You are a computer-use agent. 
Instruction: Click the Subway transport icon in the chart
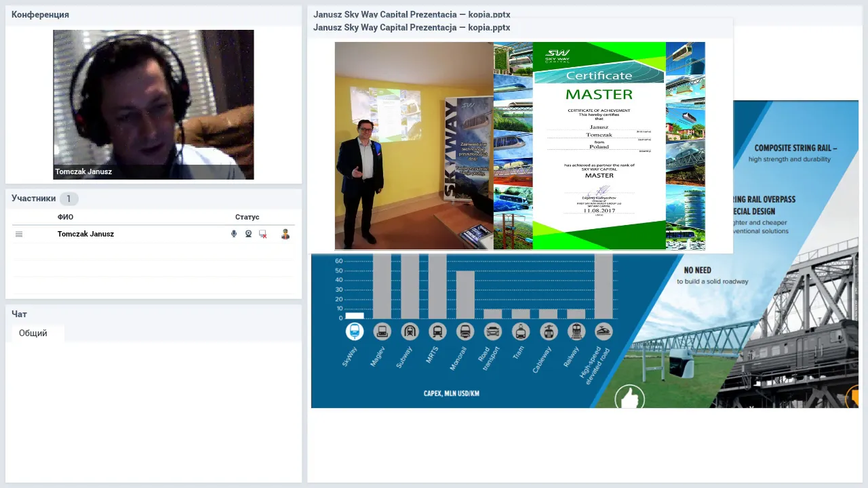(x=410, y=331)
